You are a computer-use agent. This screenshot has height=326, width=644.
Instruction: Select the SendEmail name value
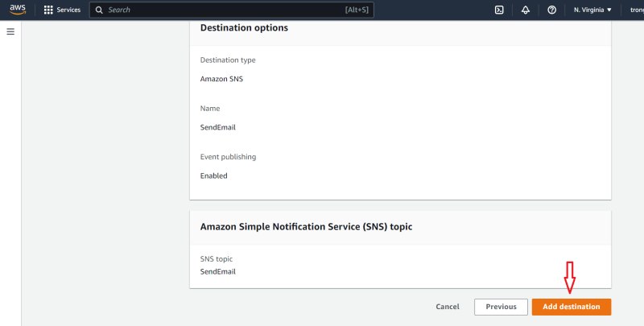(217, 127)
